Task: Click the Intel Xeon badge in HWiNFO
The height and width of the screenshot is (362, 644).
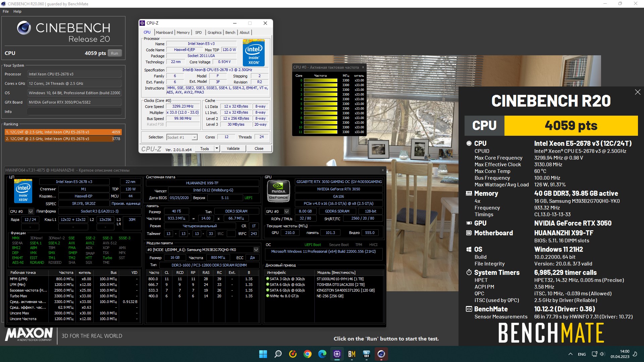Action: [23, 191]
